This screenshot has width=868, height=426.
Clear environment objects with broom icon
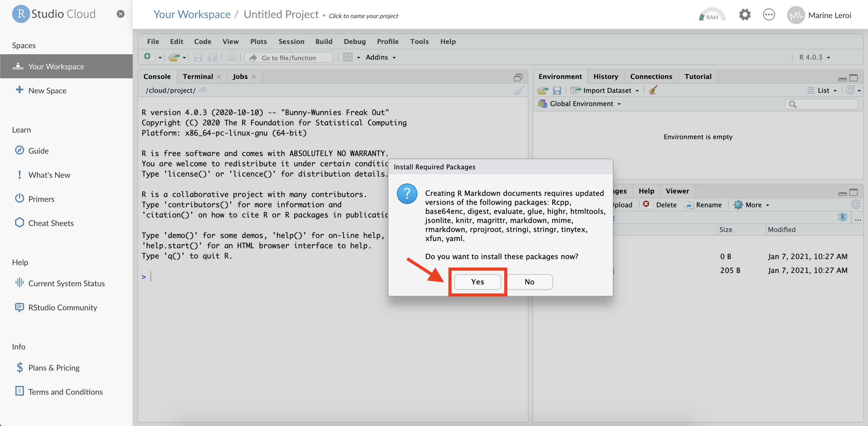(653, 90)
